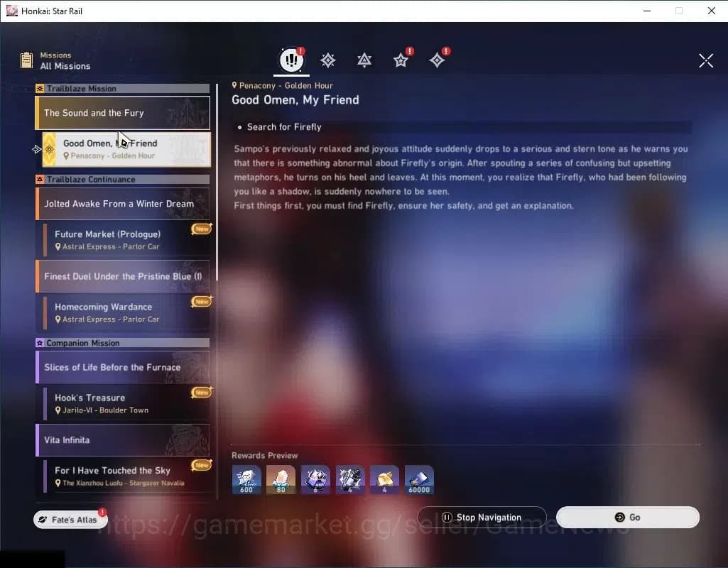This screenshot has width=728, height=568.
Task: Click the New badge on Future Market
Action: [202, 229]
